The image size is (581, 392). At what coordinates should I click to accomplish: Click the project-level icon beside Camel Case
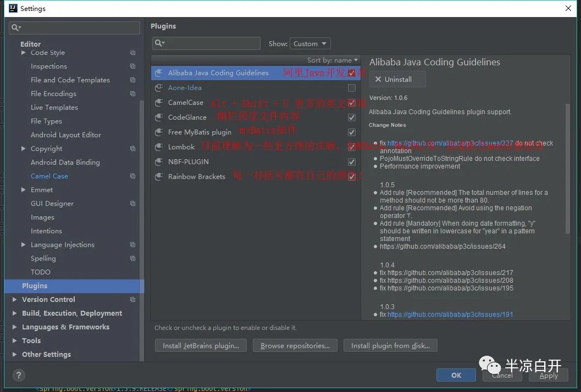click(x=132, y=176)
